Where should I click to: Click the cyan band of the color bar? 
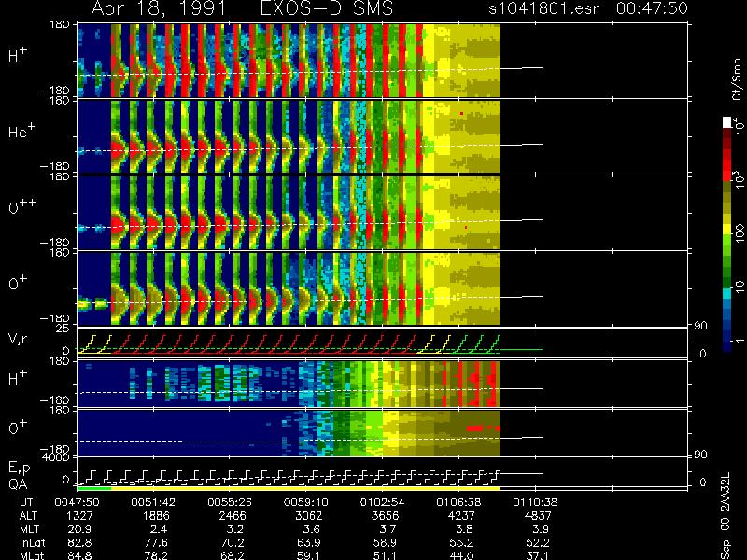coord(727,293)
